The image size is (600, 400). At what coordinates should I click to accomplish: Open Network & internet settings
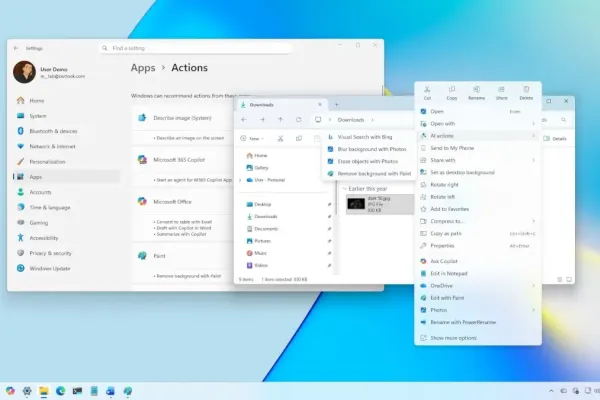[66, 147]
